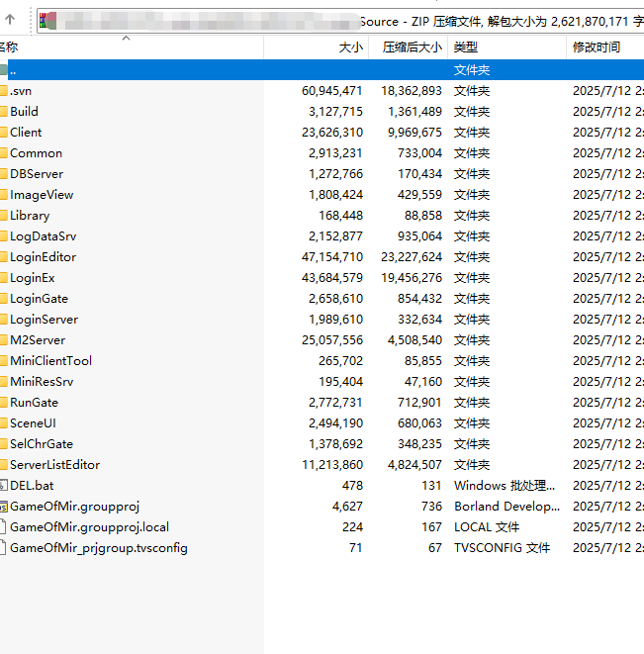Select the Build folder name
This screenshot has width=644, height=654.
click(x=24, y=112)
